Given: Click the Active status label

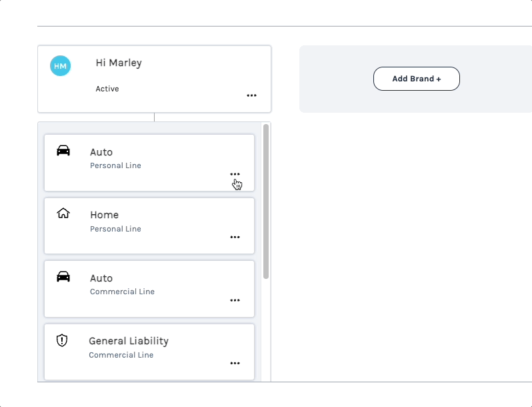Looking at the screenshot, I should click(x=107, y=89).
